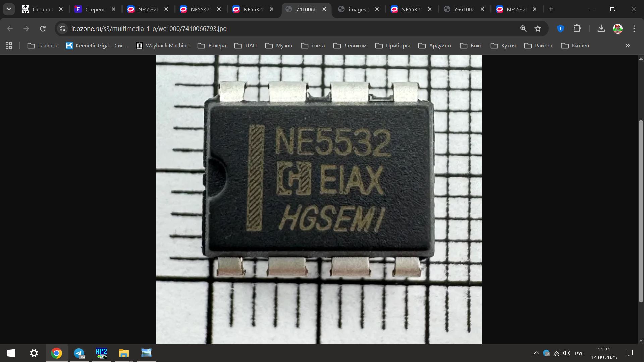
Task: Expand the hidden bookmarks chevron
Action: coord(628,46)
